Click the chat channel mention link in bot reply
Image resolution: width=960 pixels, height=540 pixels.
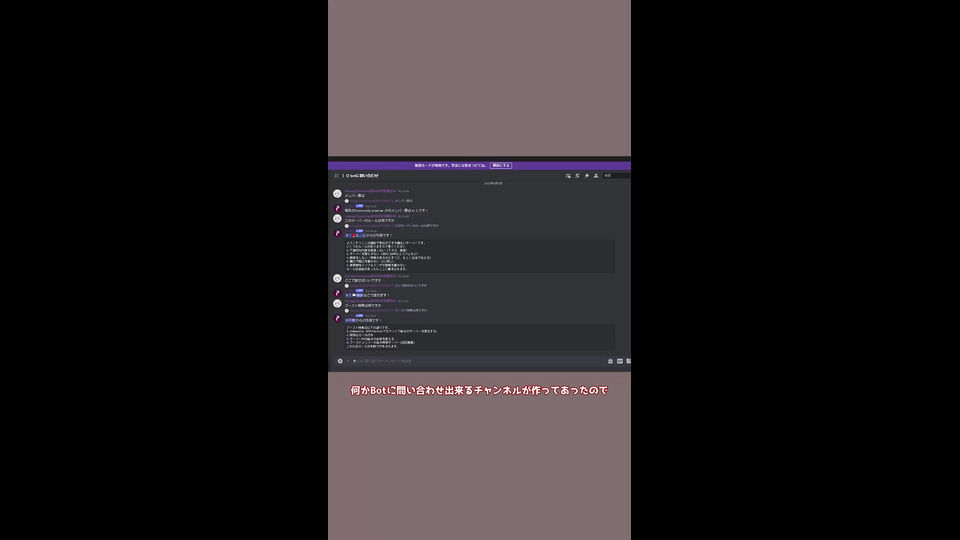(x=354, y=295)
